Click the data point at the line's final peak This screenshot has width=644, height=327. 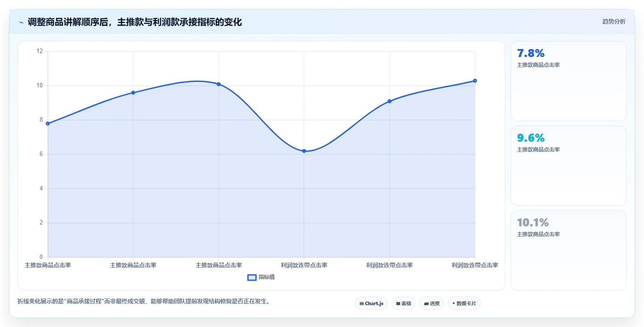click(x=475, y=81)
